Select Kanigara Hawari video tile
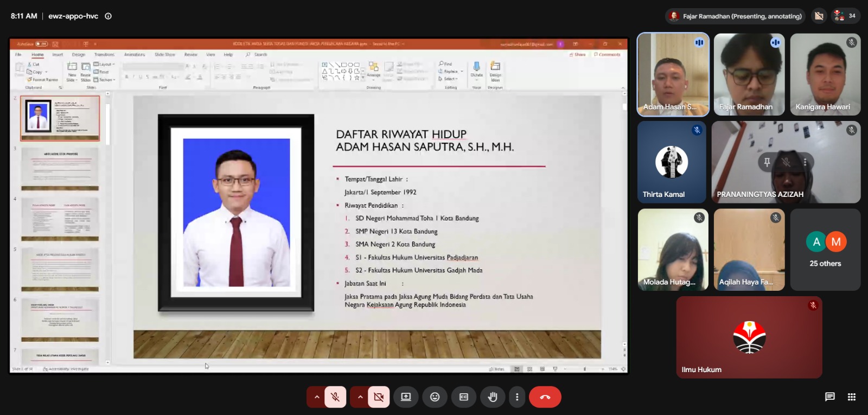Screen dimensions: 868x415 pyautogui.click(x=825, y=74)
